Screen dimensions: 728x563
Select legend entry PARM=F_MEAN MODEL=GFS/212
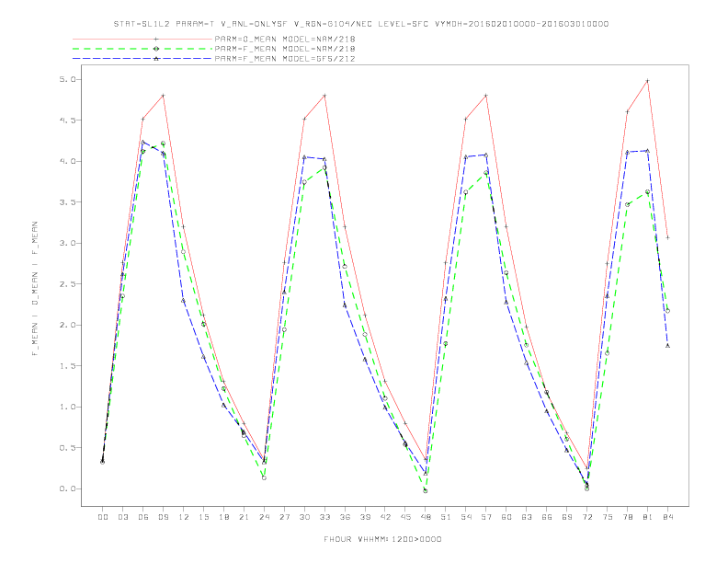pyautogui.click(x=285, y=59)
